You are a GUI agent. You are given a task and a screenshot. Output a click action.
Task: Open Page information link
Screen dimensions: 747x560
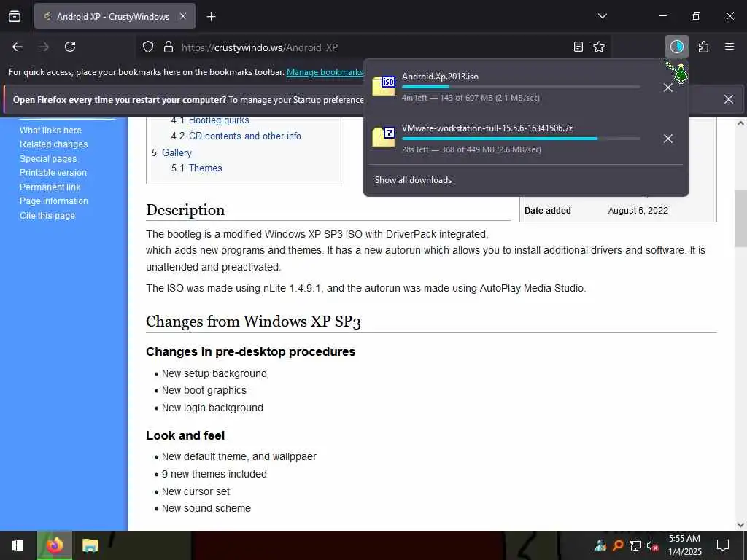pos(54,201)
